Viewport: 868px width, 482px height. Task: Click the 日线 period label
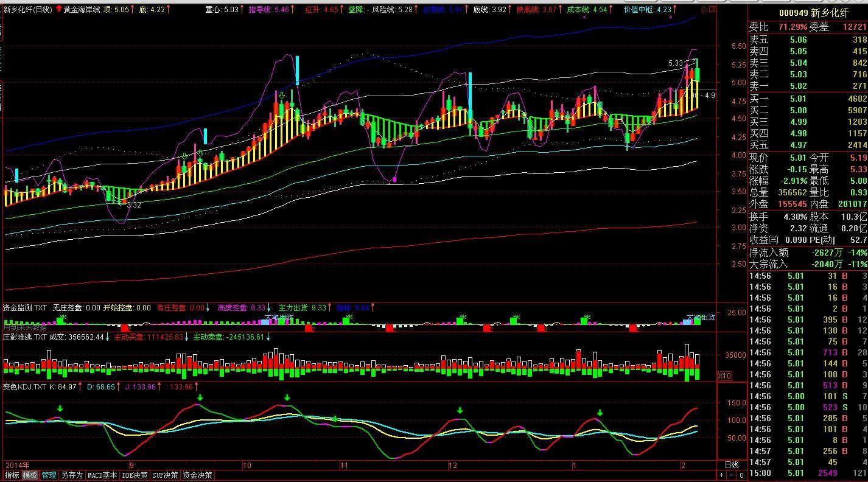(x=731, y=465)
